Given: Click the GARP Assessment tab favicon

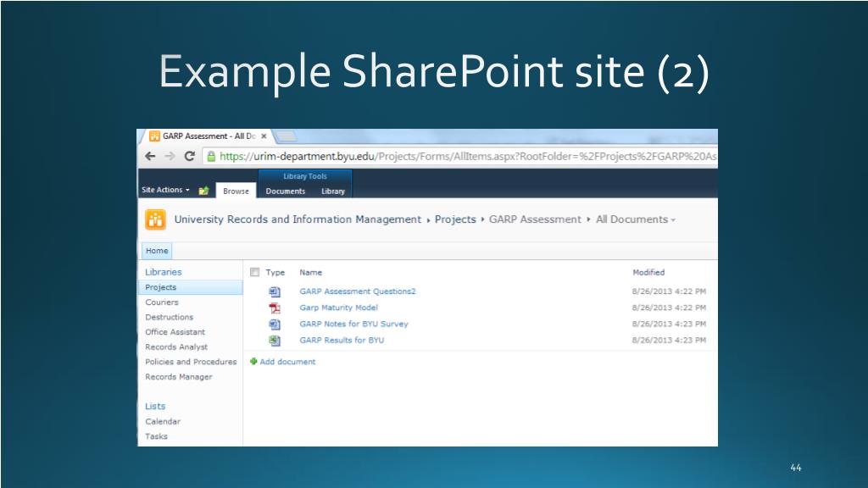Looking at the screenshot, I should click(x=154, y=136).
